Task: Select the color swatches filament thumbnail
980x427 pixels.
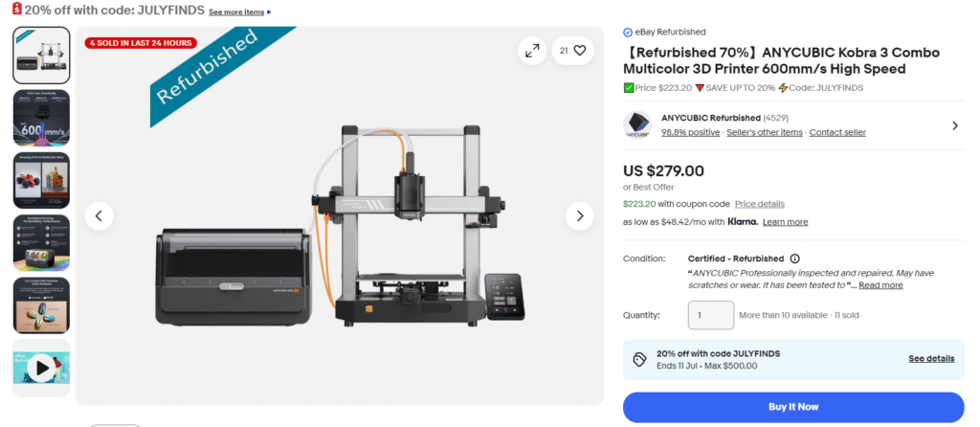Action: tap(42, 305)
